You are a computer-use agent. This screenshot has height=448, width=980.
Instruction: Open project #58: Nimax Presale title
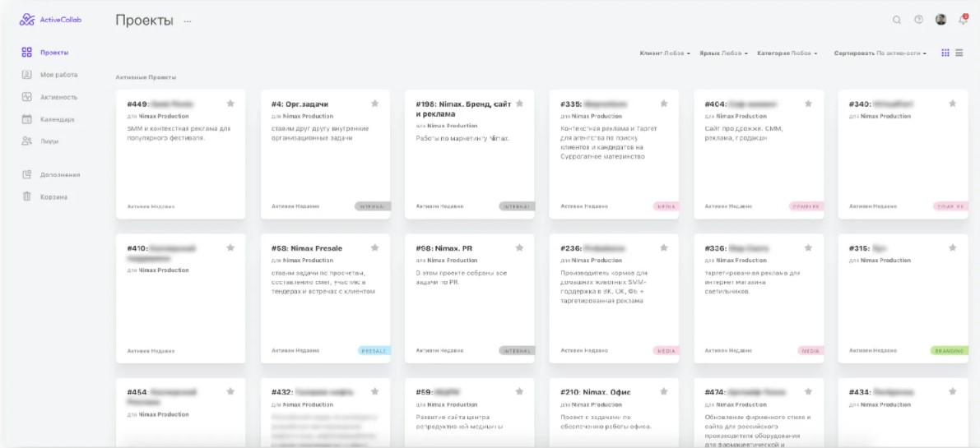point(307,248)
